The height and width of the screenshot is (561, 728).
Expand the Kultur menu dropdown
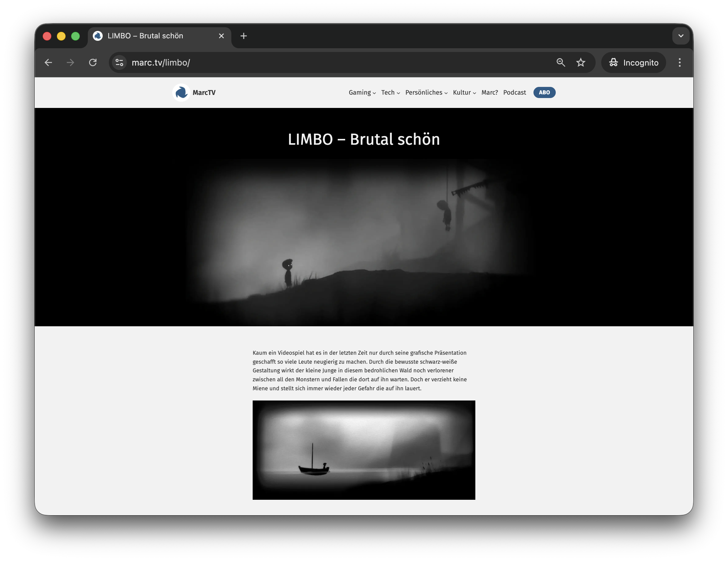tap(464, 93)
